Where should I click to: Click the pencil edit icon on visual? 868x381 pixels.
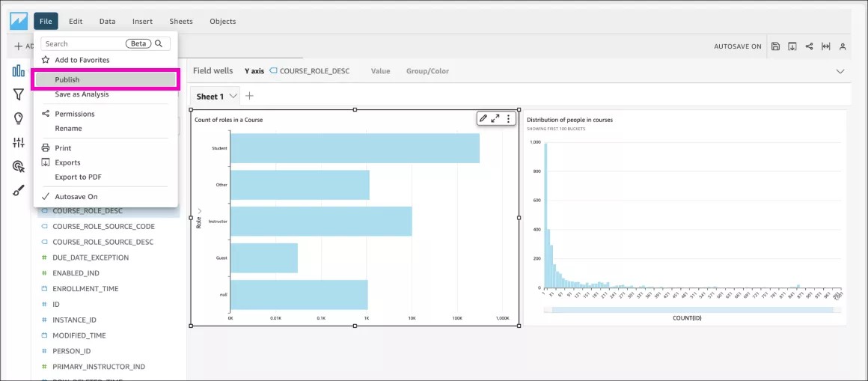click(x=483, y=118)
